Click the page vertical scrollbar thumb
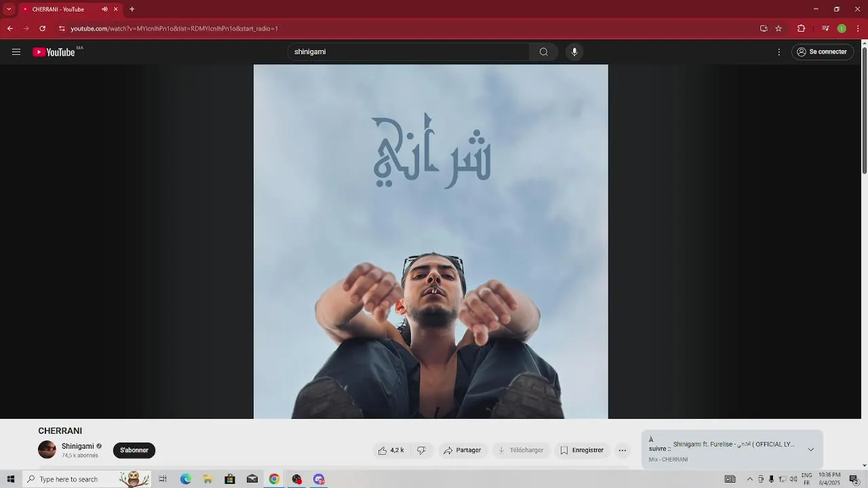 pyautogui.click(x=864, y=111)
